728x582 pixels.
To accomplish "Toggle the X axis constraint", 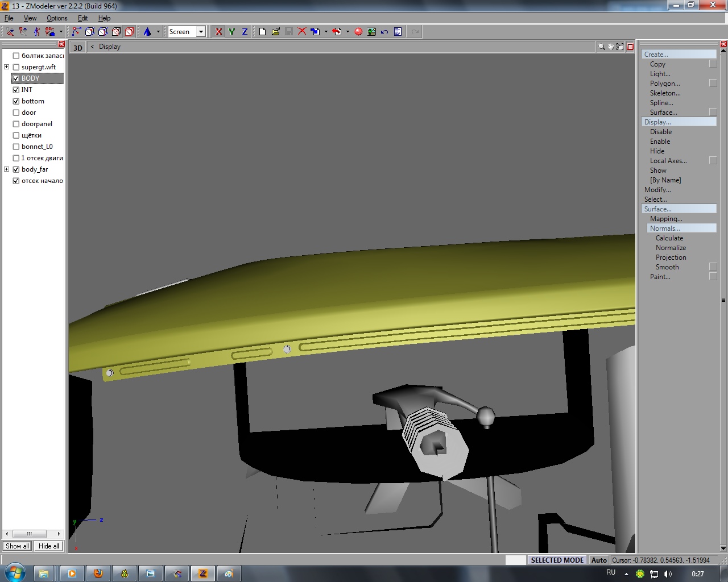I will (219, 32).
